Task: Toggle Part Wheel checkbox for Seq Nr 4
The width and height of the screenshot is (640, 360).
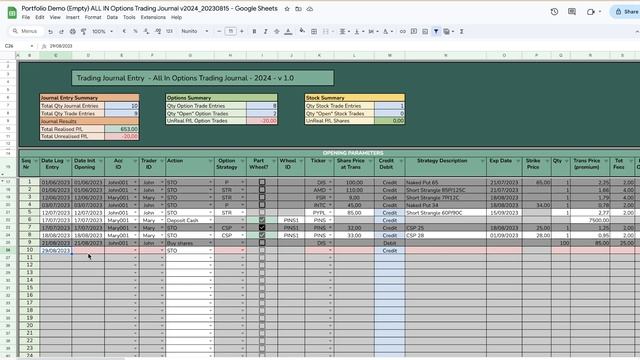Action: 262,205
